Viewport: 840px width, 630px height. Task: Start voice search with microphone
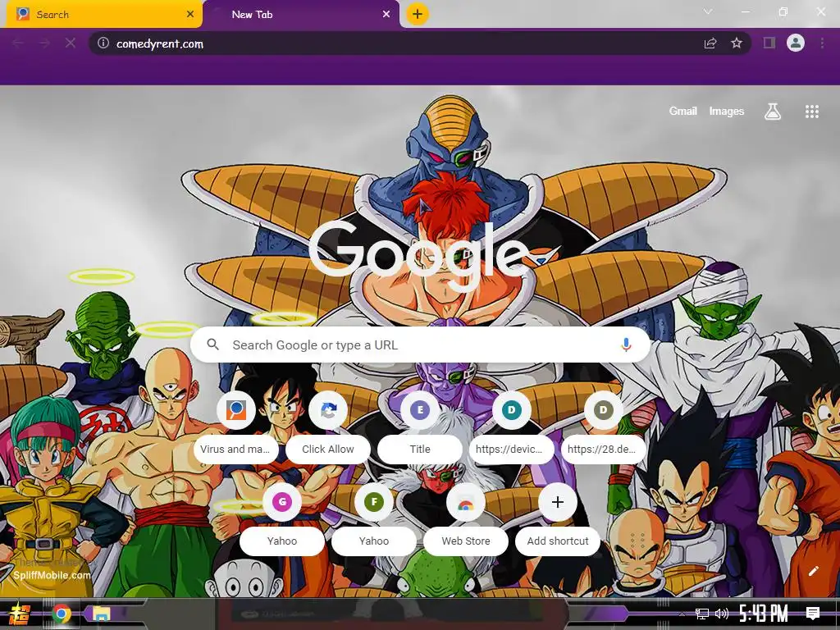tap(626, 345)
